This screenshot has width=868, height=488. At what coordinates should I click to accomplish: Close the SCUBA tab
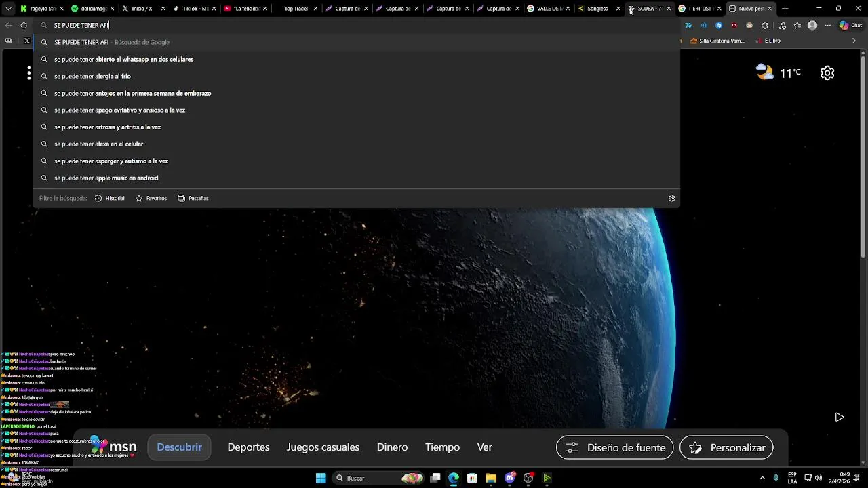pos(669,9)
